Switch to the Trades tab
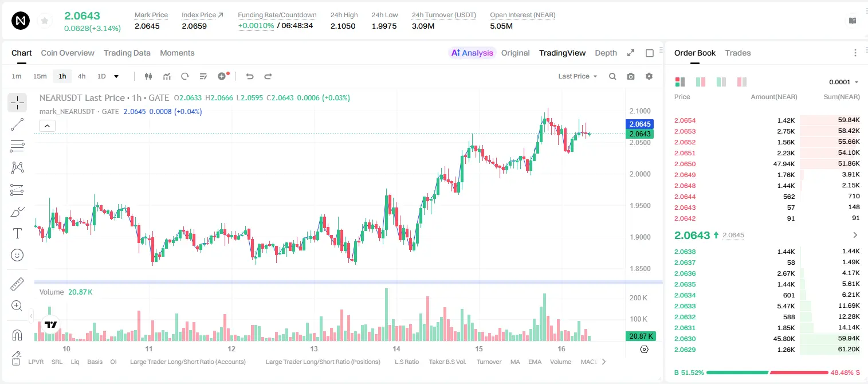This screenshot has height=384, width=868. pyautogui.click(x=738, y=53)
